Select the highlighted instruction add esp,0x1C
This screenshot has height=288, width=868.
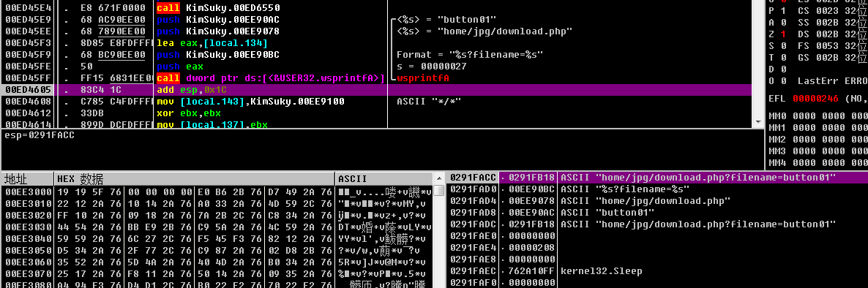click(192, 90)
